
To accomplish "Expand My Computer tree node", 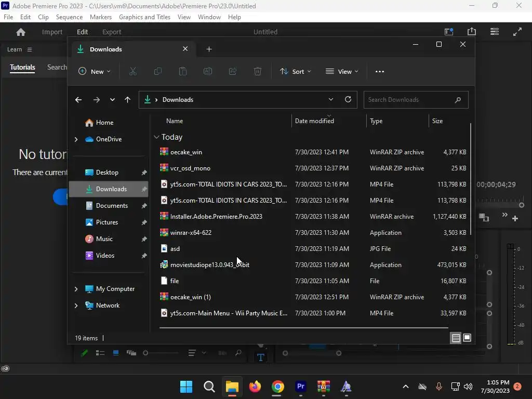I will tap(76, 289).
